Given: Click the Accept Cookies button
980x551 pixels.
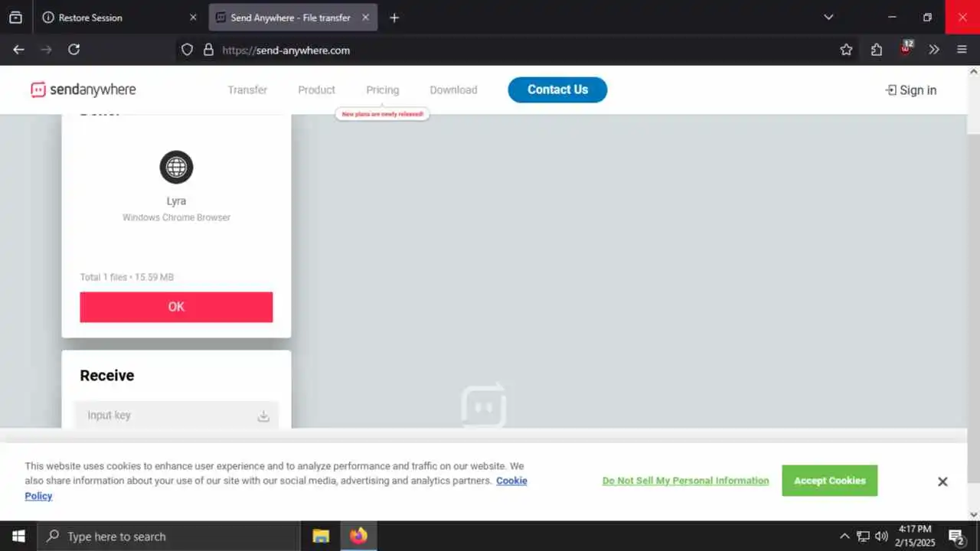Looking at the screenshot, I should tap(830, 481).
